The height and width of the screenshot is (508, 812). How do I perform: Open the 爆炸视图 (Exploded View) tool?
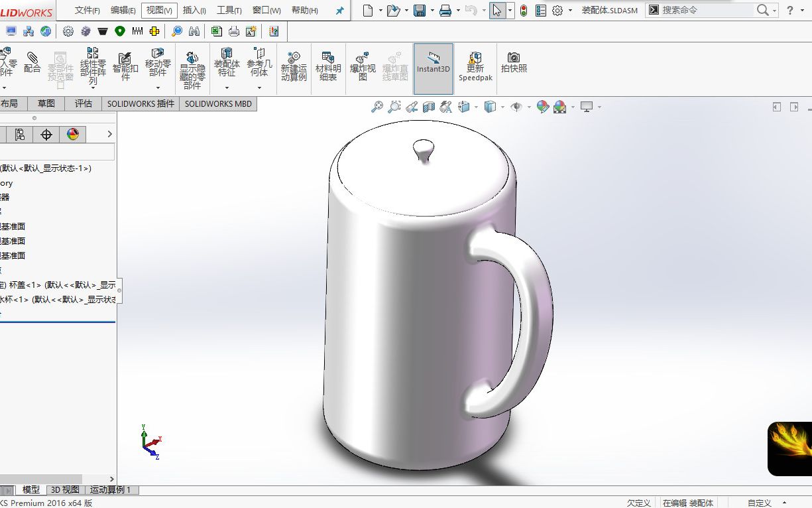pos(362,66)
